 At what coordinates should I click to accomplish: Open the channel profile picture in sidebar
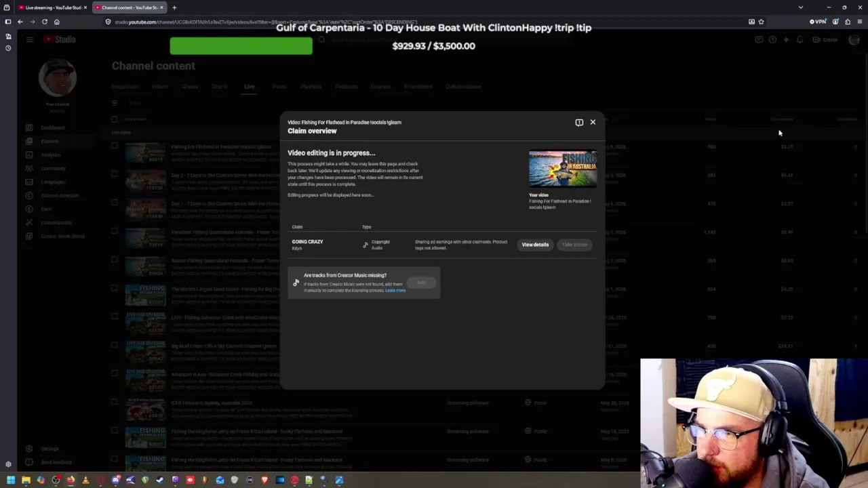58,77
